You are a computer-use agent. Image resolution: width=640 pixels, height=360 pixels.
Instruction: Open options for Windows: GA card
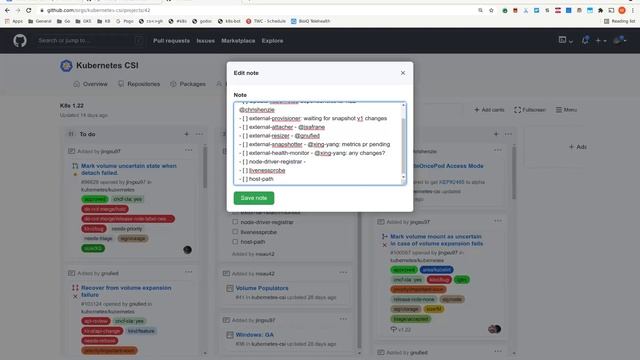[x=343, y=319]
